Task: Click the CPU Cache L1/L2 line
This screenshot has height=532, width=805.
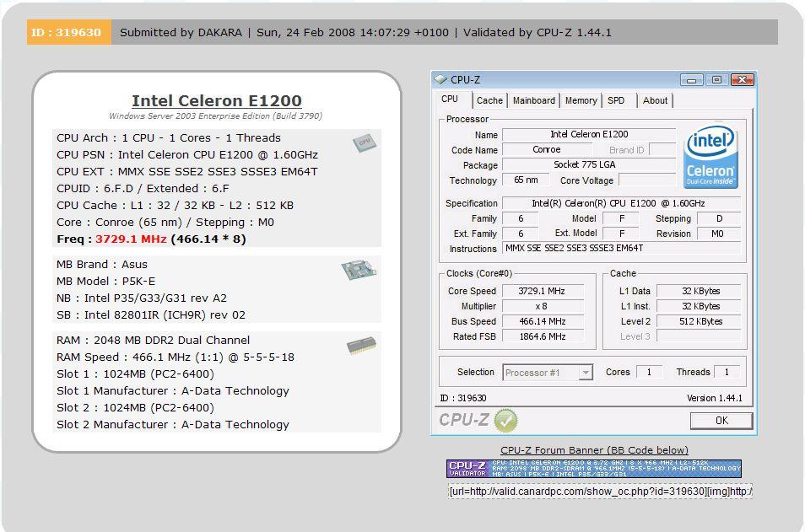Action: [175, 205]
